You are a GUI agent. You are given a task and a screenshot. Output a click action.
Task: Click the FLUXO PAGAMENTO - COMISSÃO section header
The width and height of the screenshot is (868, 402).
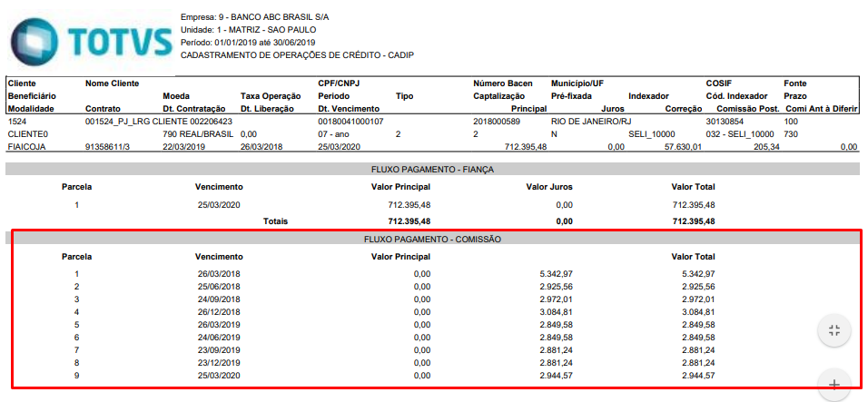tap(432, 239)
